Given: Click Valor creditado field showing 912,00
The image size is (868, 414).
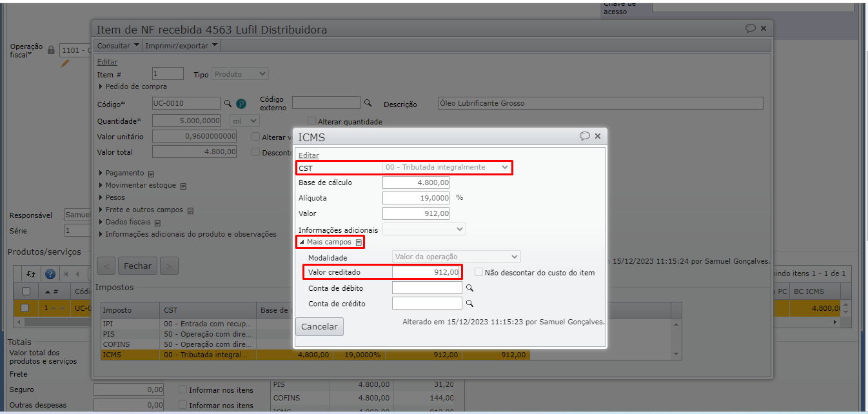Looking at the screenshot, I should point(427,272).
